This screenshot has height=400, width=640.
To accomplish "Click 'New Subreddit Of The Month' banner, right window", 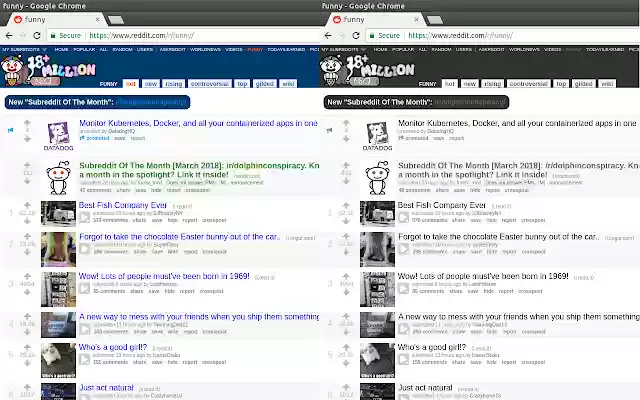I will coord(416,102).
